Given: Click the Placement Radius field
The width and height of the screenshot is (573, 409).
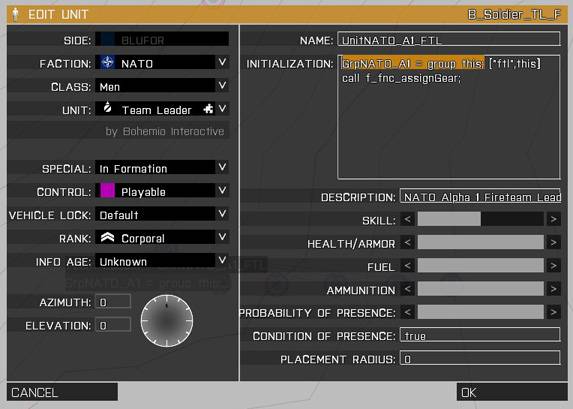Looking at the screenshot, I should tap(480, 358).
